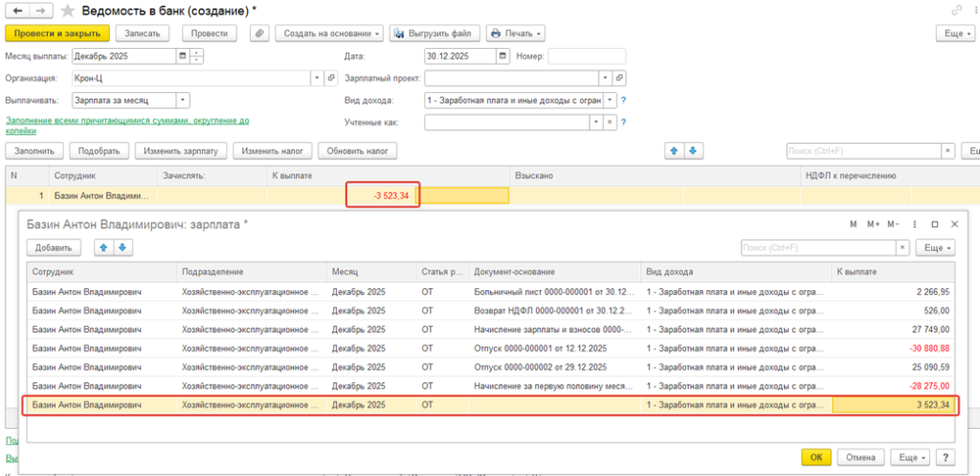980x476 pixels.
Task: Change month with the Месяц выплаты stepper
Action: (x=196, y=57)
